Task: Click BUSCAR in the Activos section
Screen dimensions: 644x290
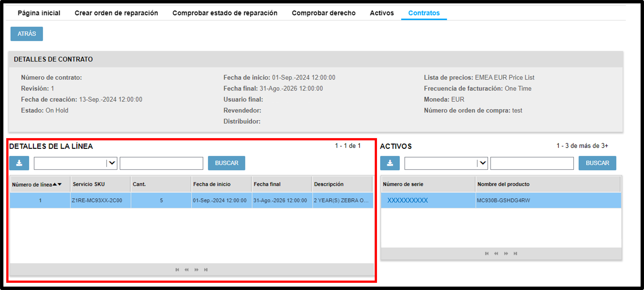Action: [597, 163]
